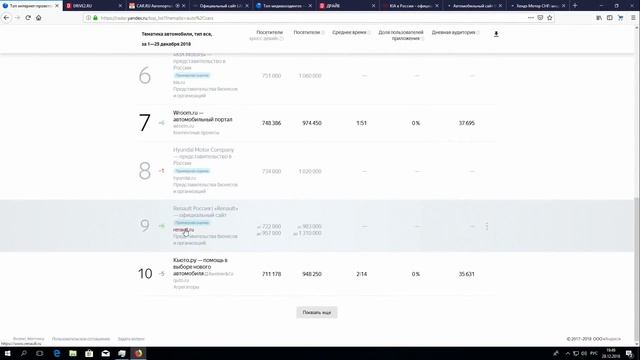Image resolution: width=640 pixels, height=360 pixels.
Task: Open the page actions three-dot menu in address bar
Action: click(x=531, y=18)
